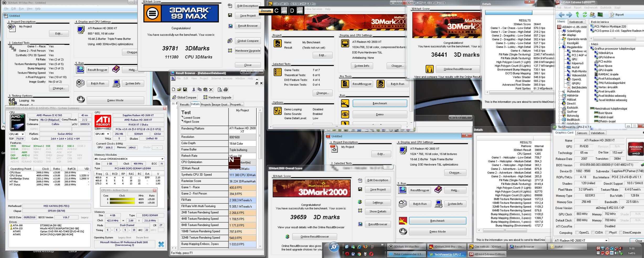Viewport: 644px width, 258px height.
Task: Open CPU #0 dropdown in HWiNFO
Action: 17,134
